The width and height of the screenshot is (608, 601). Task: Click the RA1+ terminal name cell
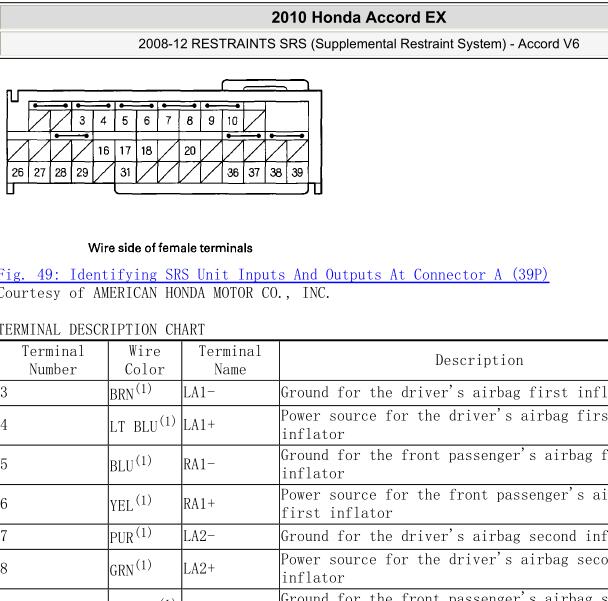point(230,504)
